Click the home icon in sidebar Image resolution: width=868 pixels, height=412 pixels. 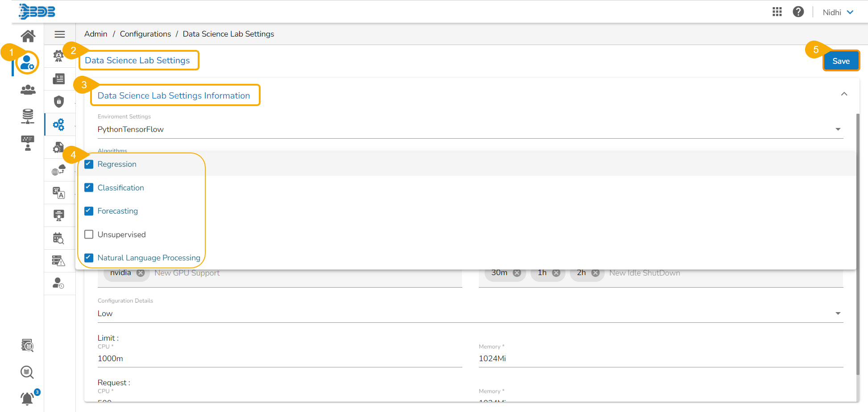click(28, 36)
